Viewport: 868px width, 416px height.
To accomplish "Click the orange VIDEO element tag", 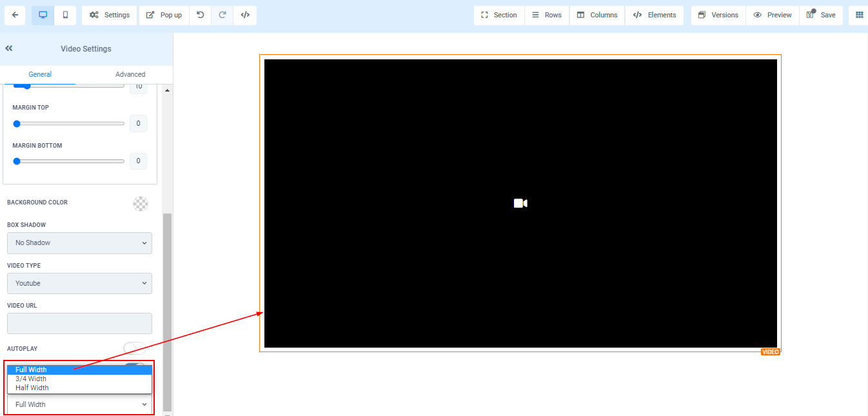I will coord(771,352).
